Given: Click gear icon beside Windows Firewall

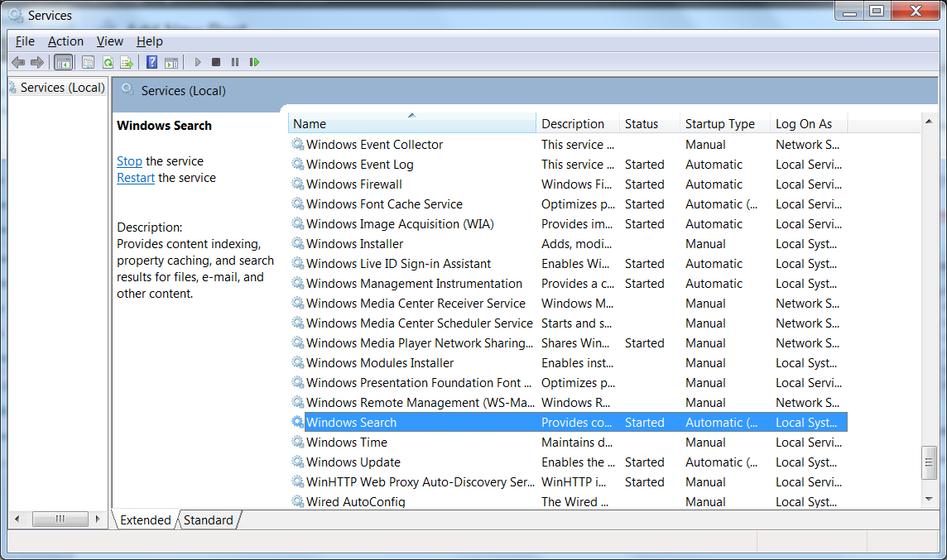Looking at the screenshot, I should coord(298,184).
